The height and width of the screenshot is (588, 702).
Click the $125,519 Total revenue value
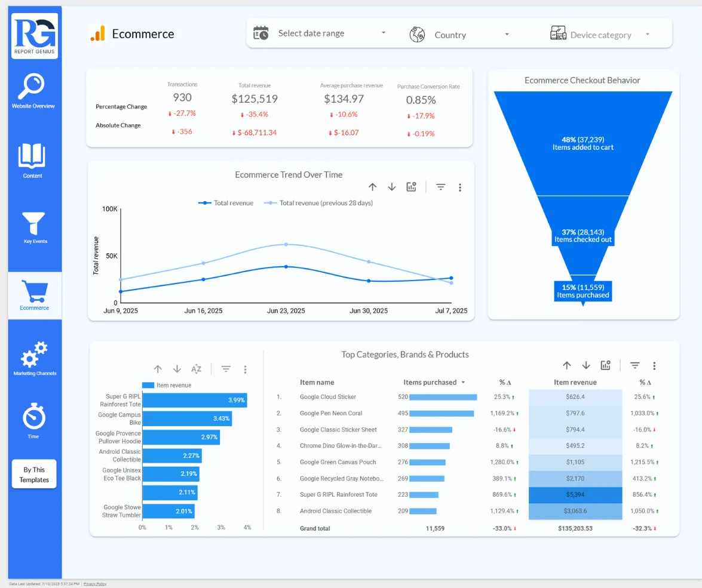(255, 98)
